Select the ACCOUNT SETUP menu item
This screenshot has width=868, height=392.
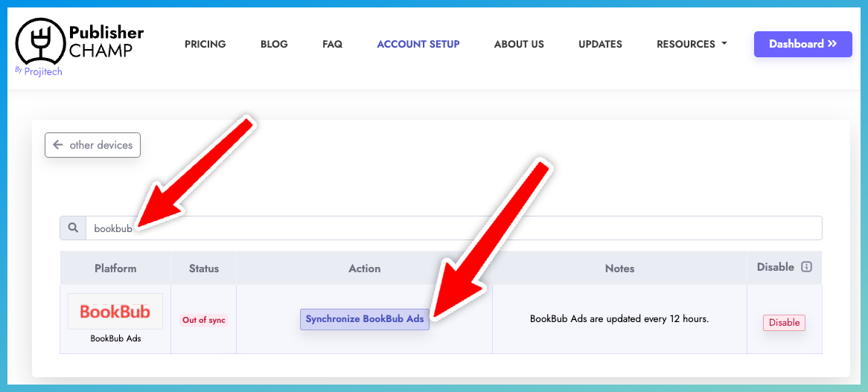click(x=418, y=44)
